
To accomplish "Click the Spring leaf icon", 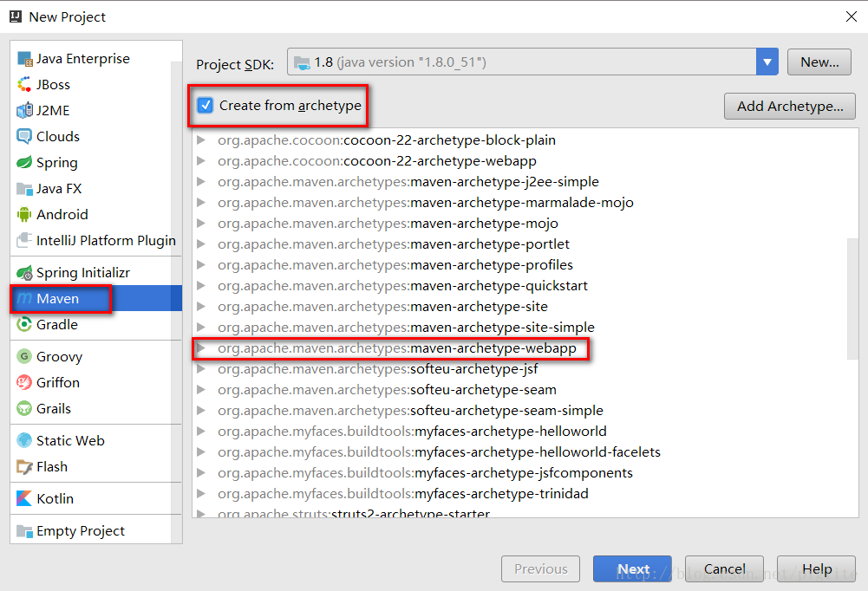I will pyautogui.click(x=24, y=162).
